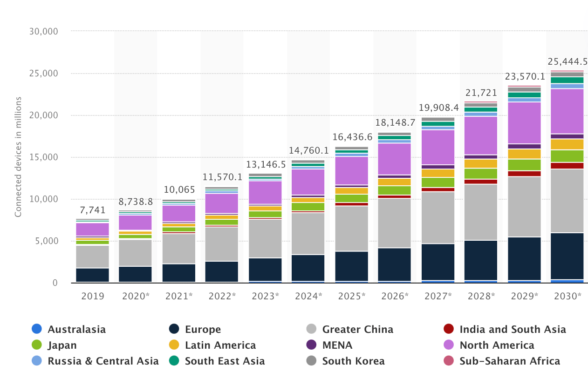Select the South Korea legend label
This screenshot has width=588, height=392.
[x=354, y=361]
